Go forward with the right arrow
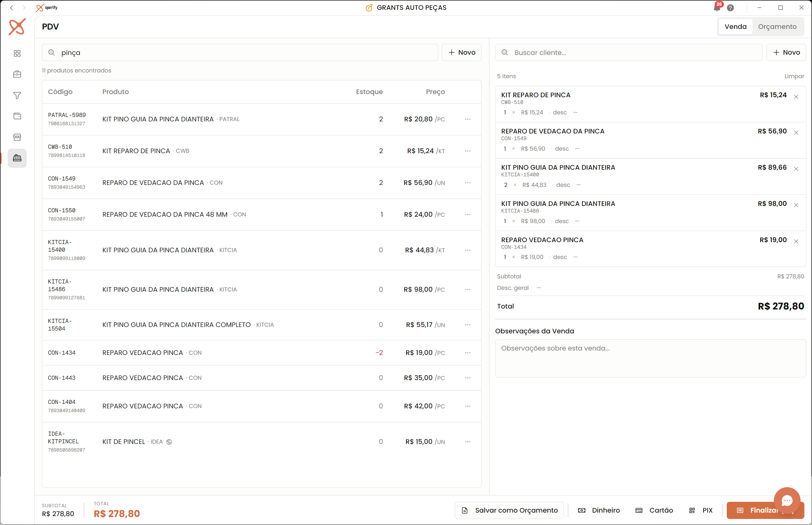Image resolution: width=812 pixels, height=525 pixels. click(24, 8)
